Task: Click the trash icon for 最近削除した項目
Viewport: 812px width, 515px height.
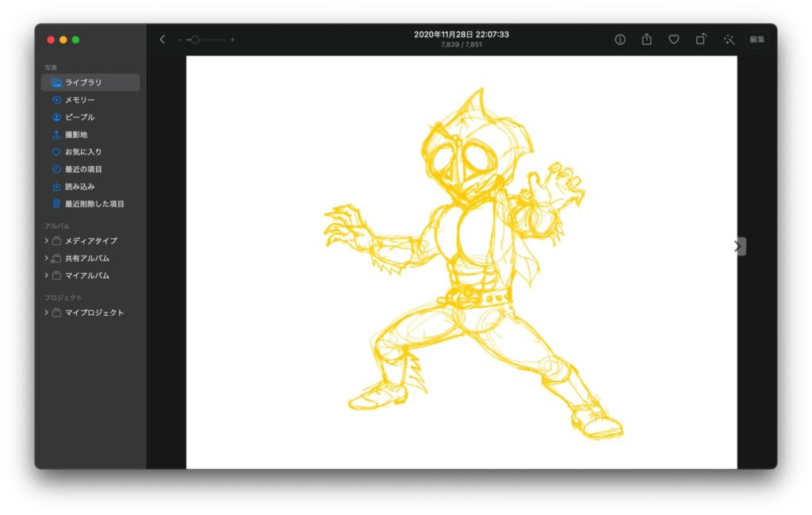Action: click(56, 204)
